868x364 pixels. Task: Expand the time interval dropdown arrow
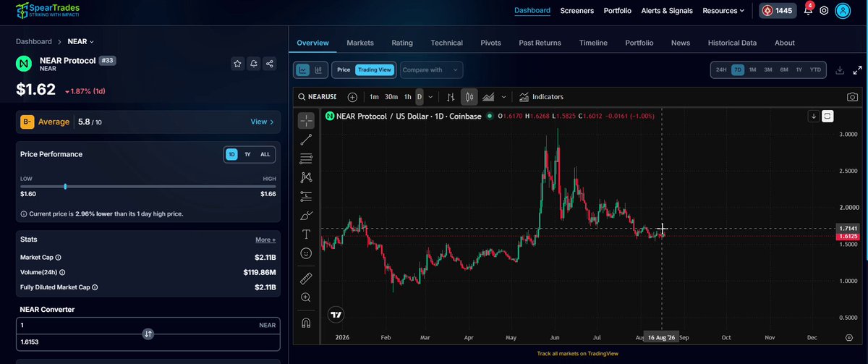(431, 96)
